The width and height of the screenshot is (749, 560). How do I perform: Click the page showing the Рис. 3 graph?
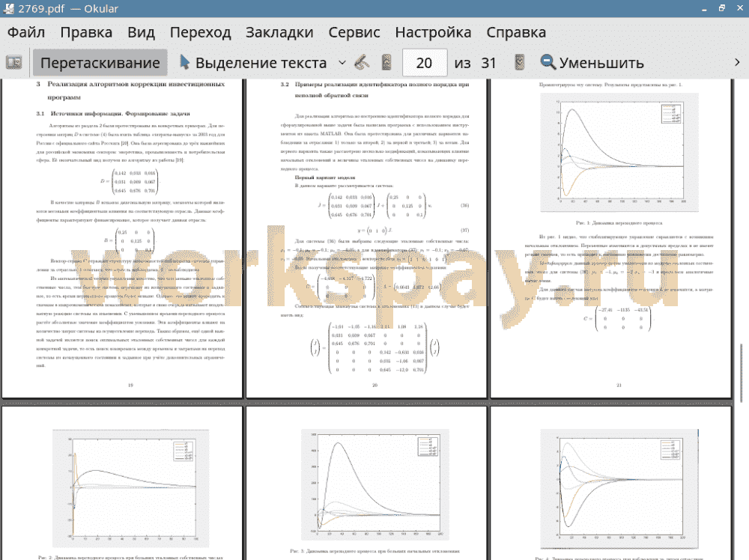[366, 483]
